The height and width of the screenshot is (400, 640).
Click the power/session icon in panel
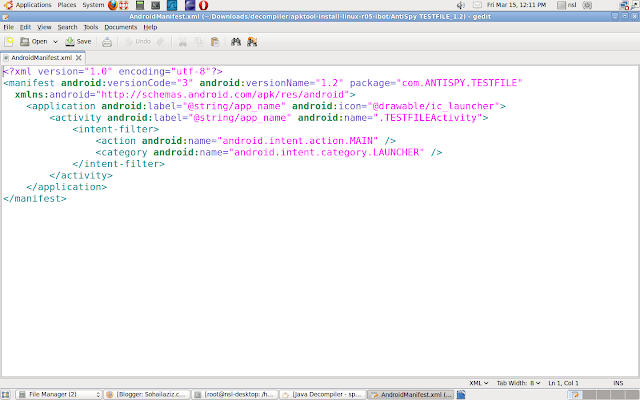587,5
